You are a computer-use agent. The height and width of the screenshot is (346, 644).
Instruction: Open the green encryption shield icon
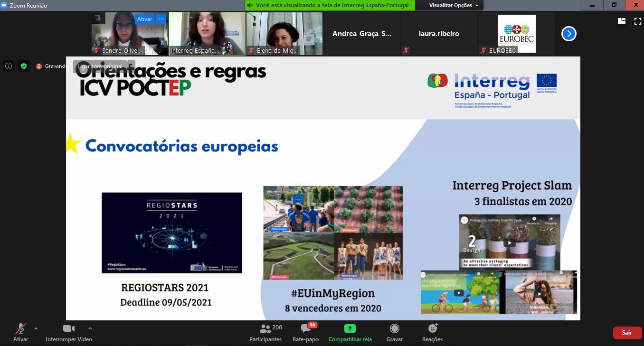coord(24,66)
